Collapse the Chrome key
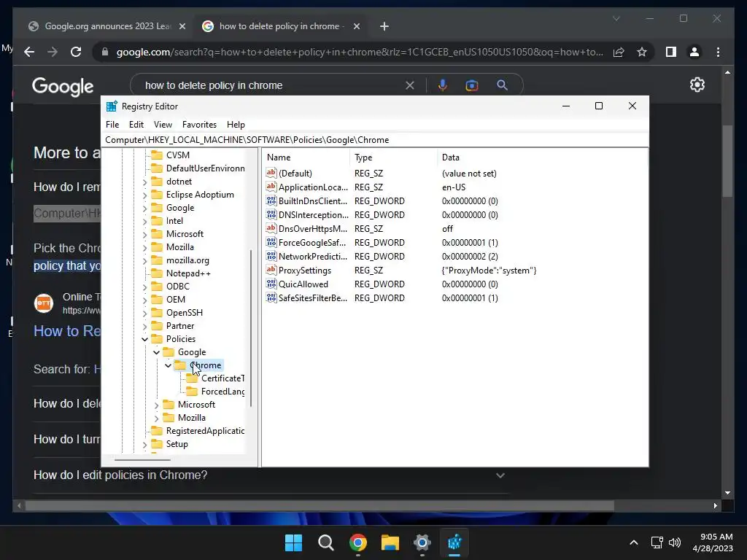This screenshot has height=560, width=747. (169, 365)
